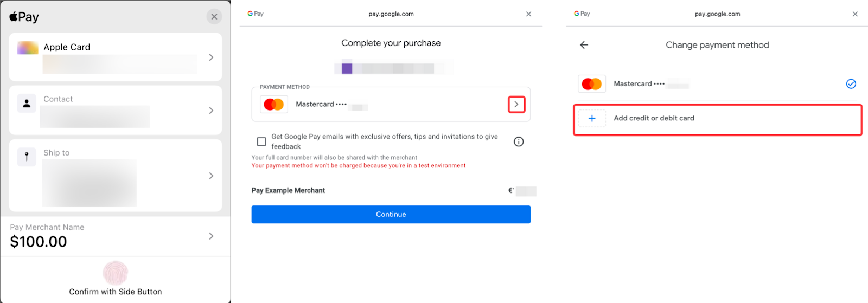Click the Contact person icon
868x303 pixels.
[x=27, y=103]
